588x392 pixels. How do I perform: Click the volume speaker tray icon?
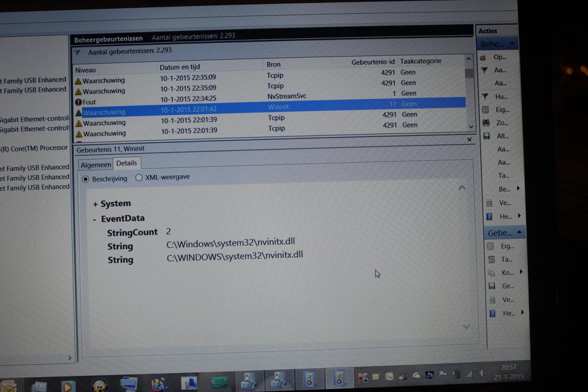pyautogui.click(x=482, y=373)
